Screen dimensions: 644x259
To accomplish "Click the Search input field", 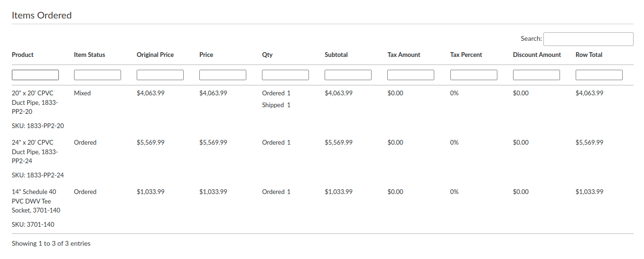I will [x=588, y=39].
